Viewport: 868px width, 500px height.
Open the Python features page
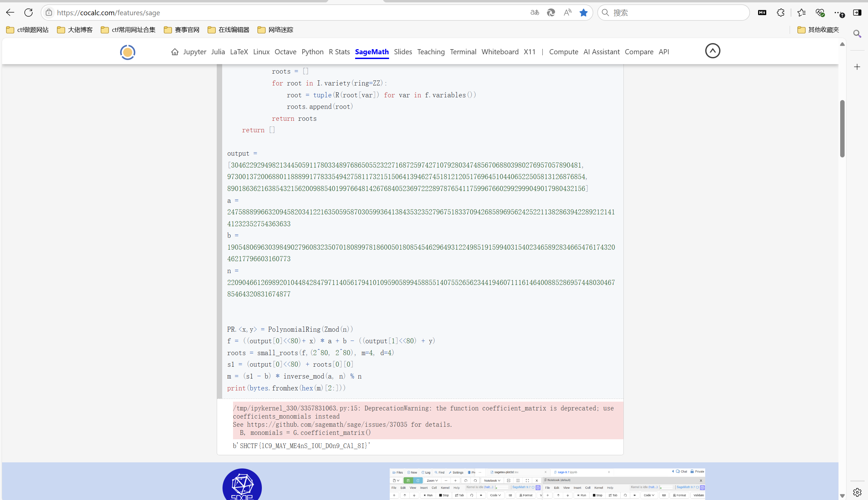(312, 52)
